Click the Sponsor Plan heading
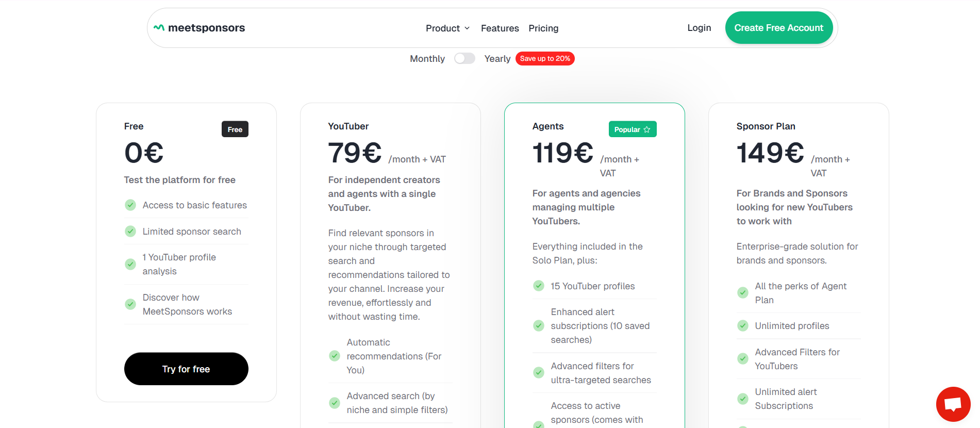The height and width of the screenshot is (428, 980). [x=766, y=126]
